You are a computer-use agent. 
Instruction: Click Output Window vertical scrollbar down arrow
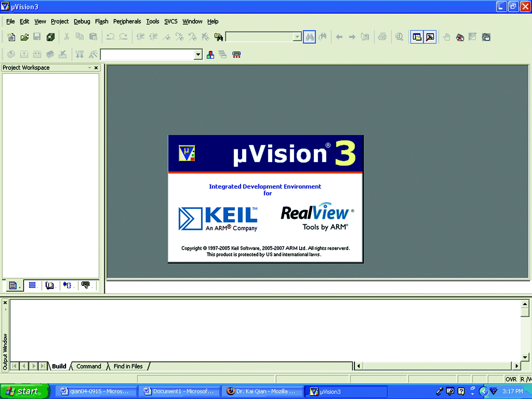coord(525,357)
